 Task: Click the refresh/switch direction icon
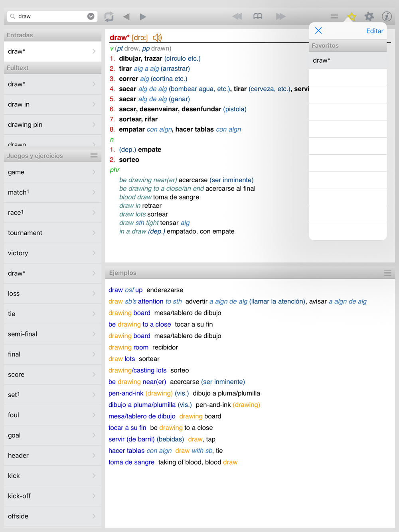(x=109, y=17)
